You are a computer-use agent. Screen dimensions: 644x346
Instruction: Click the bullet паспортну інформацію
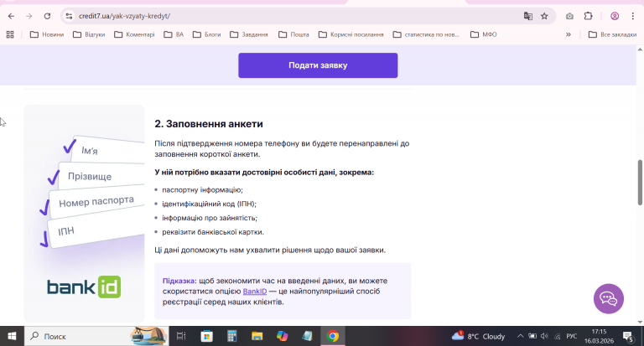tap(202, 189)
